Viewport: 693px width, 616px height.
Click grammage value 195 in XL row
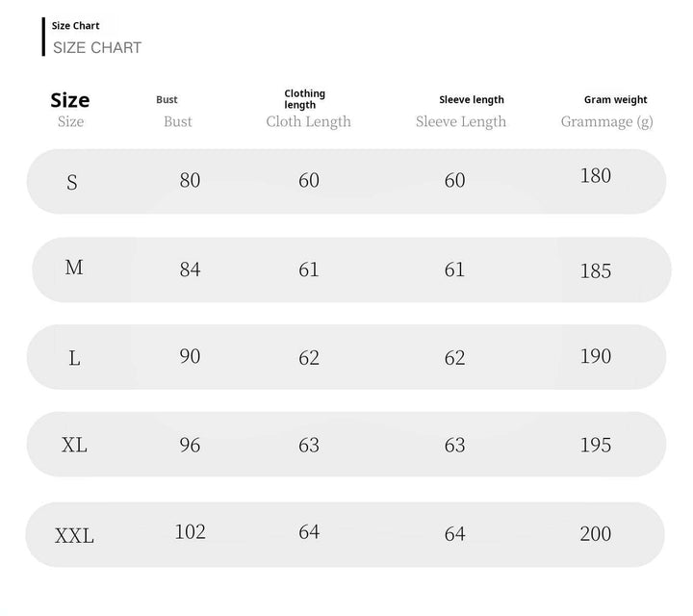click(596, 445)
